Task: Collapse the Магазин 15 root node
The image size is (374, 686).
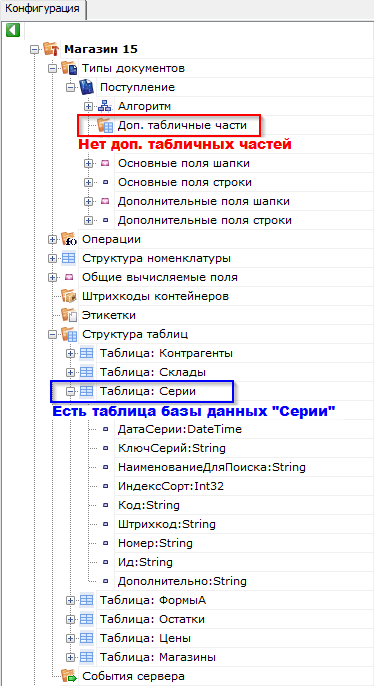Action: pyautogui.click(x=35, y=49)
